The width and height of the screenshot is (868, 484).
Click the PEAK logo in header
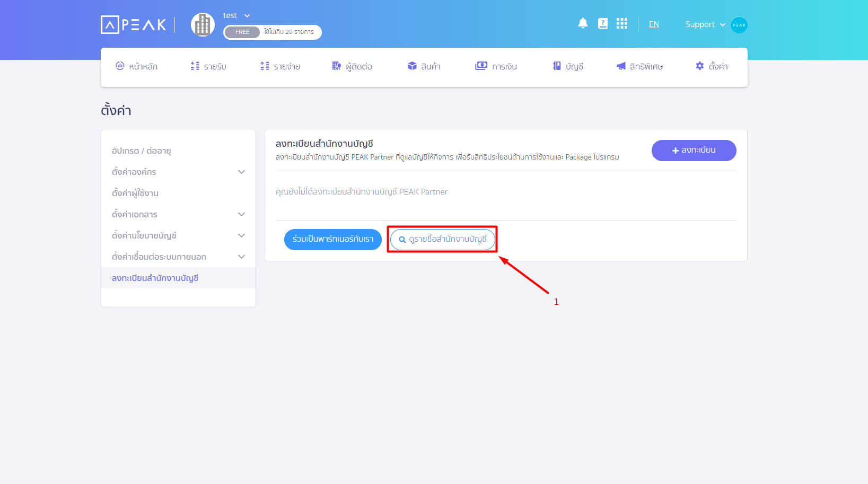coord(134,24)
